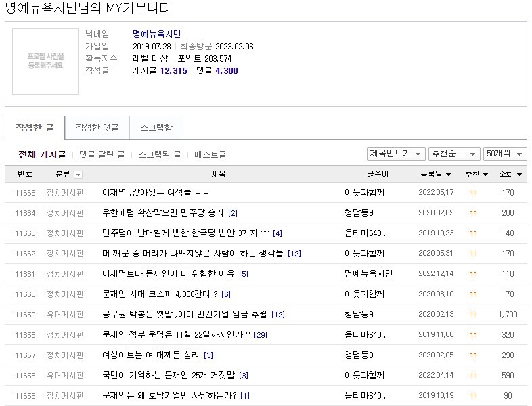Filter by 베스트글
The height and width of the screenshot is (406, 532).
point(210,154)
